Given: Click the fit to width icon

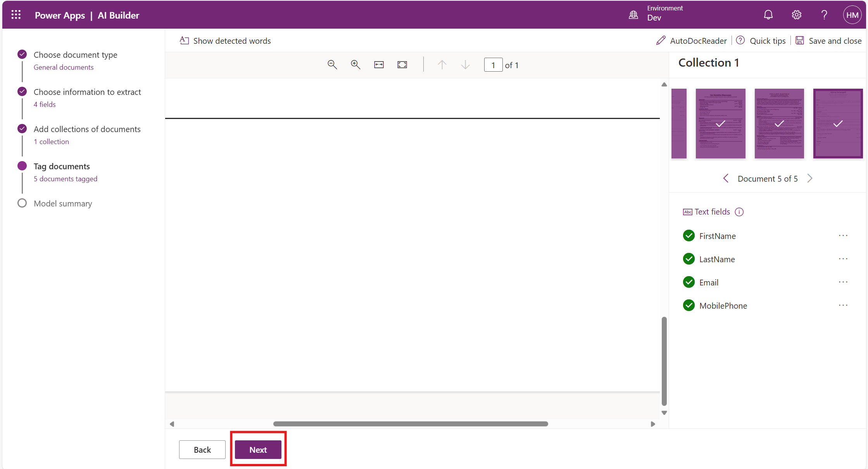Looking at the screenshot, I should 379,65.
